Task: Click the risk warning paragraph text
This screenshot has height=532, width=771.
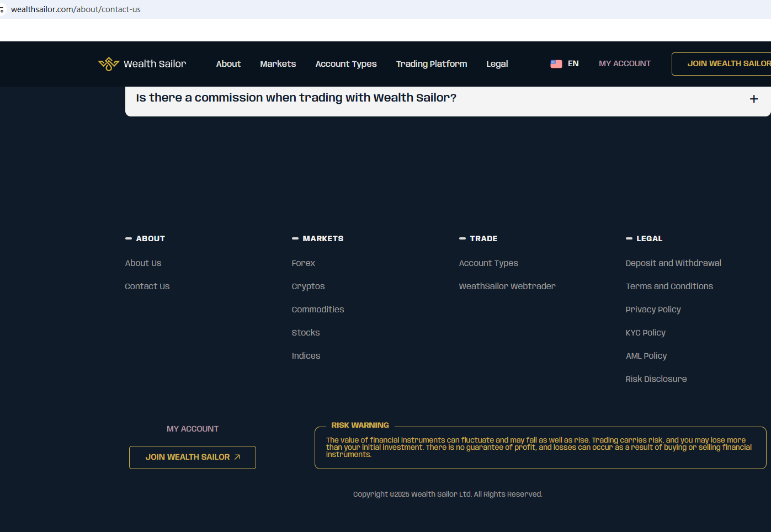Action: click(539, 448)
